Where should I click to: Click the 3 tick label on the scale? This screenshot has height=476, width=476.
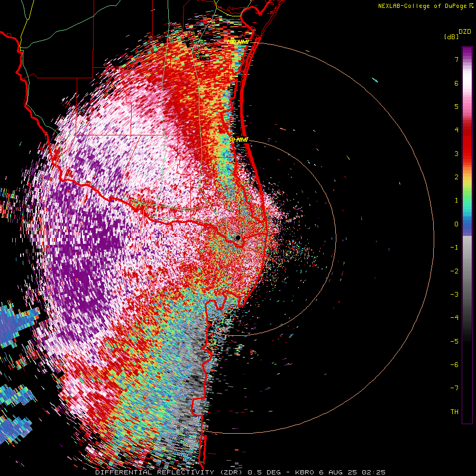[x=456, y=153]
